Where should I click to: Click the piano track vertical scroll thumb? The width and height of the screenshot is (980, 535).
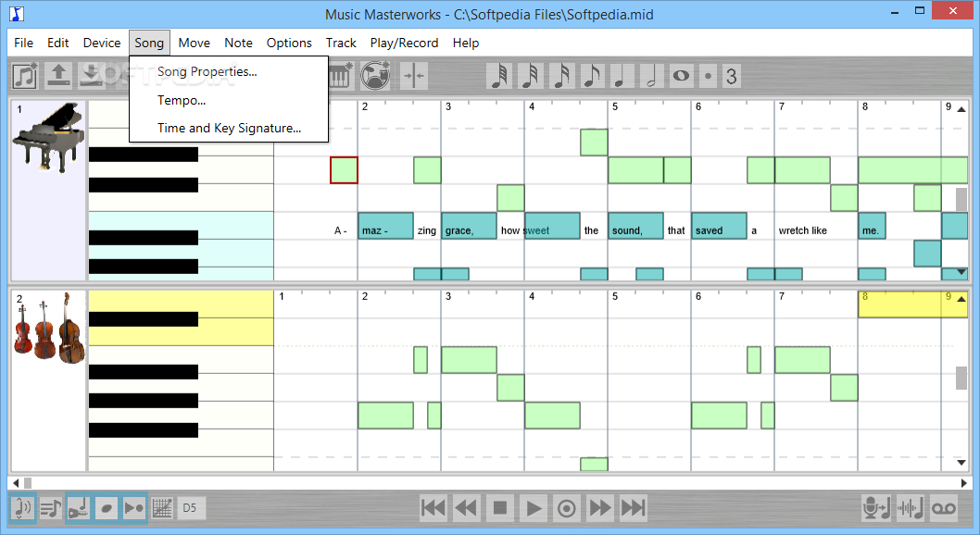click(961, 200)
